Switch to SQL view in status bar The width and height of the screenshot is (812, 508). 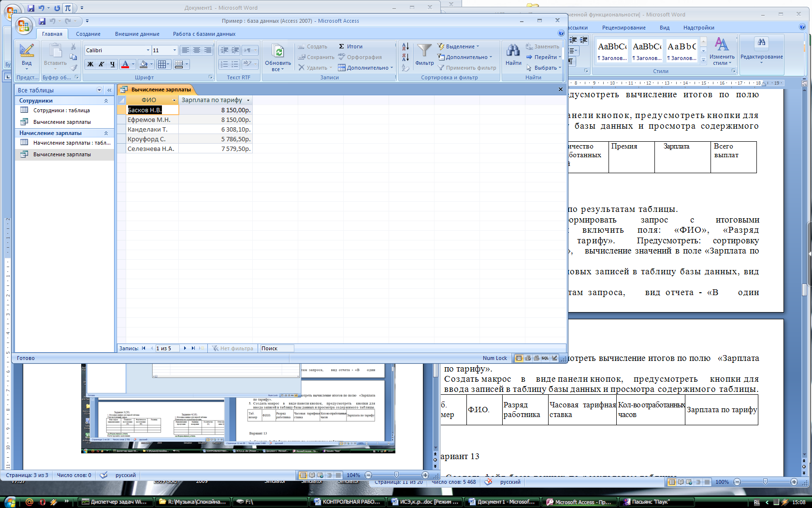point(545,358)
